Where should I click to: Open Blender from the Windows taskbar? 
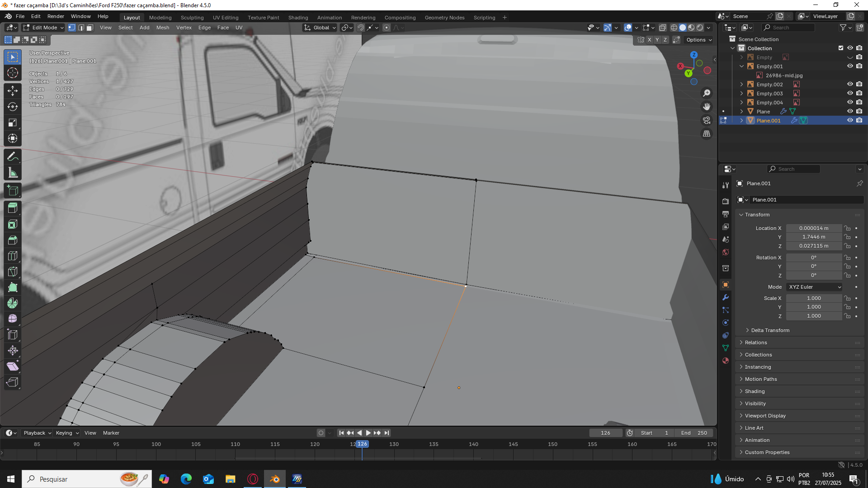(x=274, y=479)
